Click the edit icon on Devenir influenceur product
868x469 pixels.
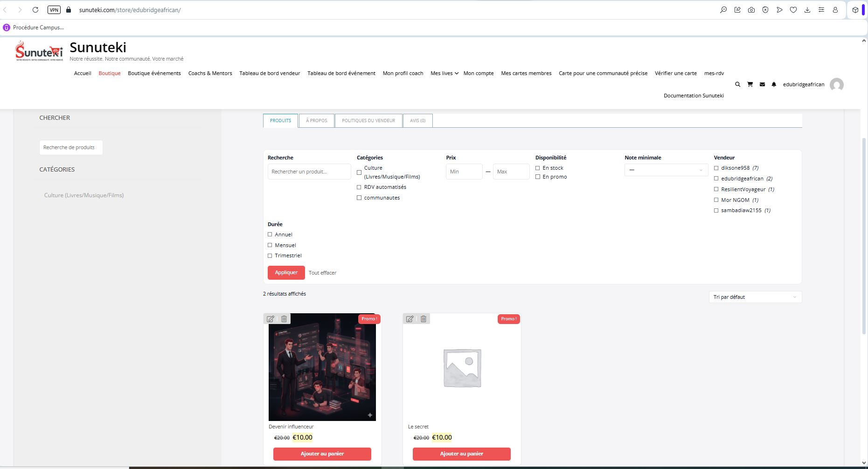click(271, 319)
